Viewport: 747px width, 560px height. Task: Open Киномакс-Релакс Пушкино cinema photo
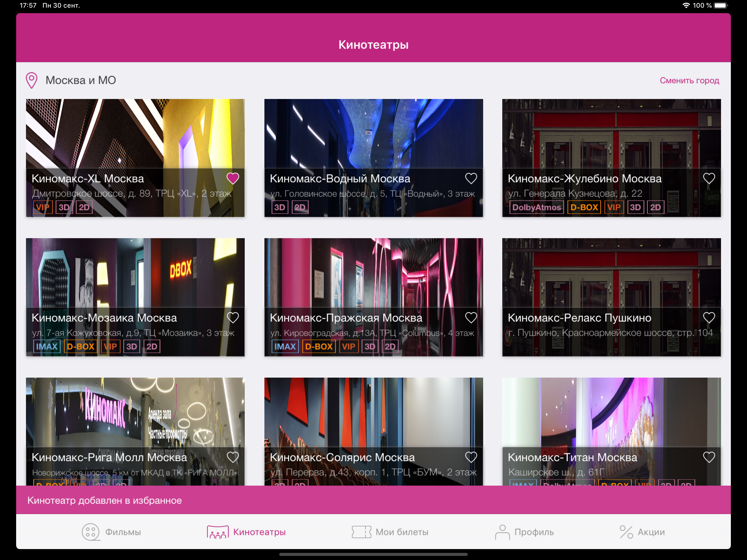point(611,273)
